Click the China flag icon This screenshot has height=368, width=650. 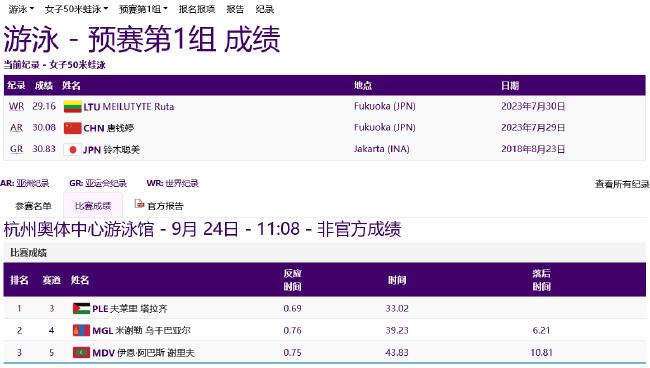point(73,128)
